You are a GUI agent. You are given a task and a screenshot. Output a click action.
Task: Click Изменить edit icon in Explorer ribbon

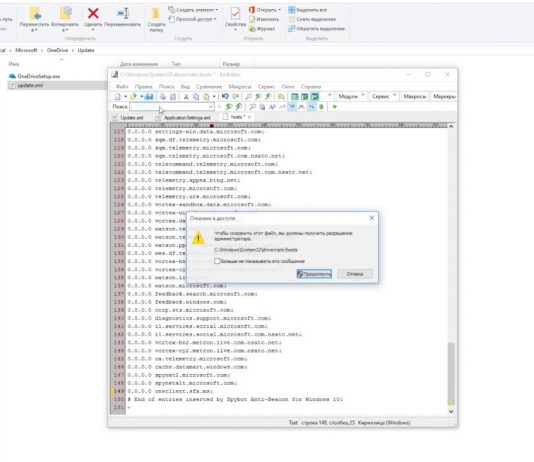252,19
